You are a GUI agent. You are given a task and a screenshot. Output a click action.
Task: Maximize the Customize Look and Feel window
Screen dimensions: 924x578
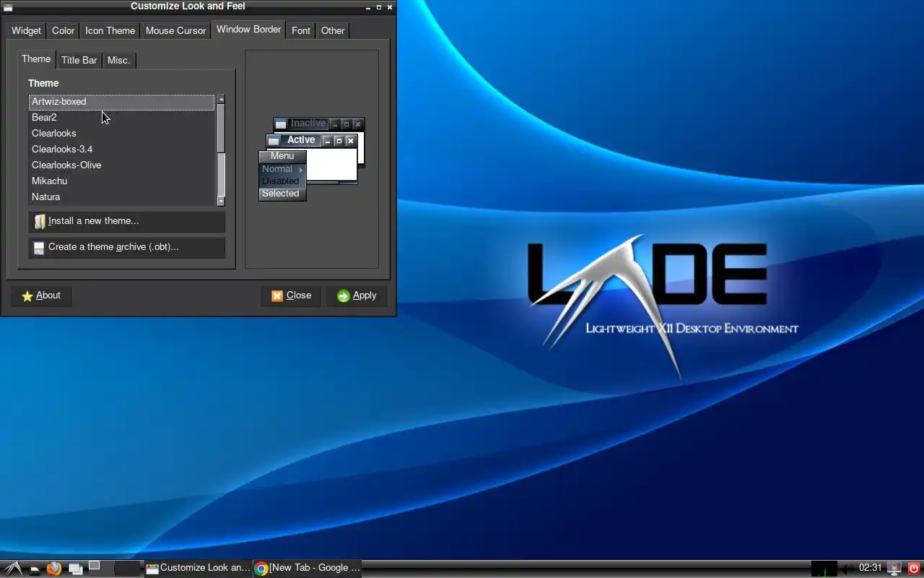click(x=379, y=7)
